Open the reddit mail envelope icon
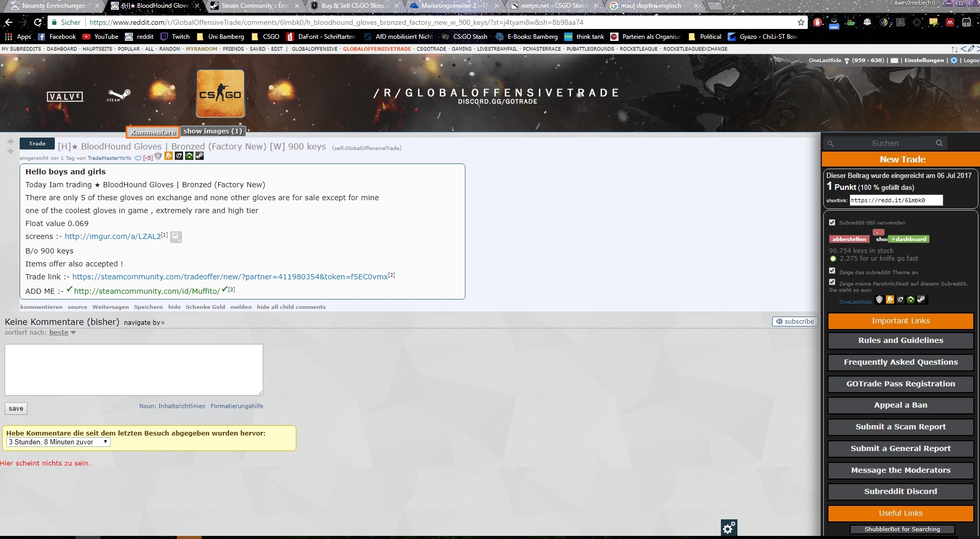 coord(894,61)
